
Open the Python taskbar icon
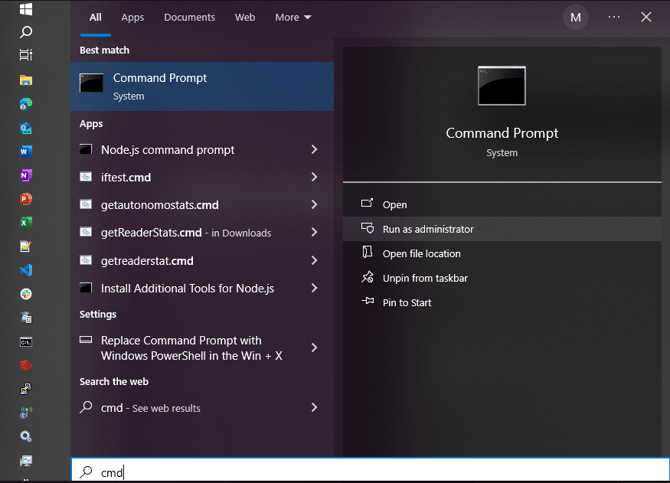[26, 389]
